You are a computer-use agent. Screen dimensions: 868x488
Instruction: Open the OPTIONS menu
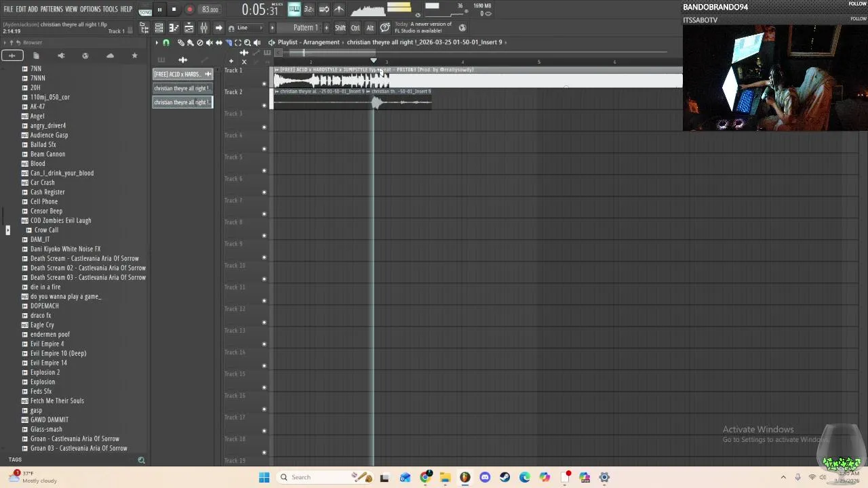pyautogui.click(x=90, y=9)
